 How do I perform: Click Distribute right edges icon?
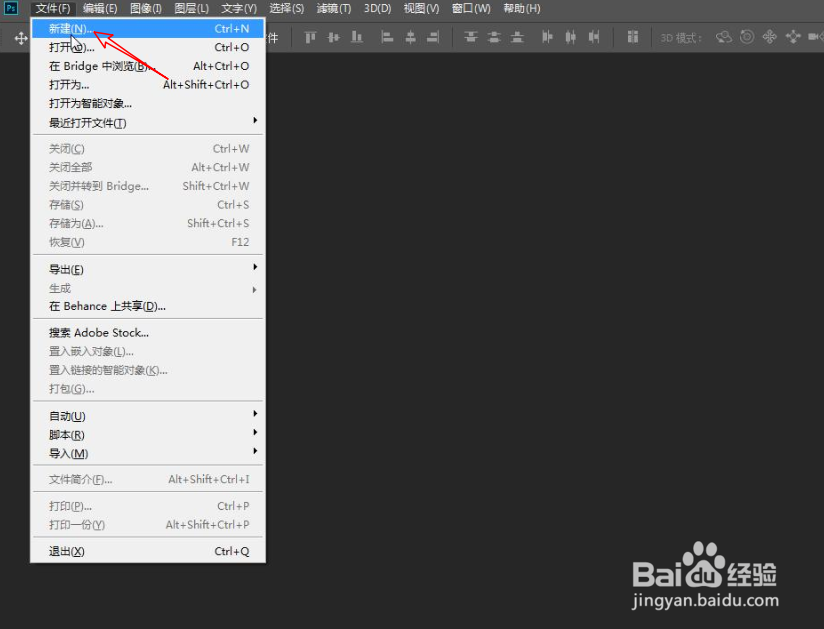(594, 37)
